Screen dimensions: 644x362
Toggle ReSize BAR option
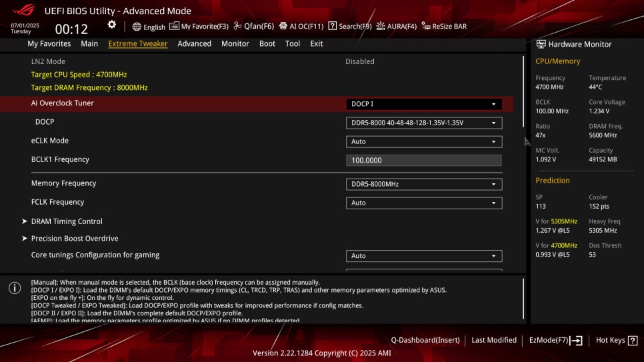pos(444,26)
